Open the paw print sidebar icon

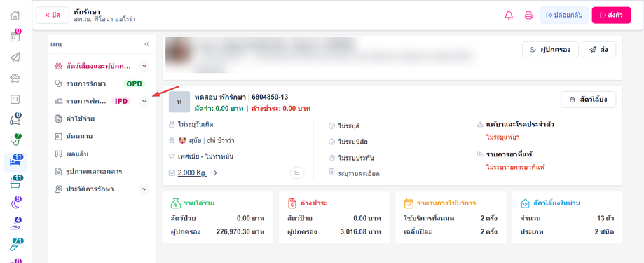point(15,78)
